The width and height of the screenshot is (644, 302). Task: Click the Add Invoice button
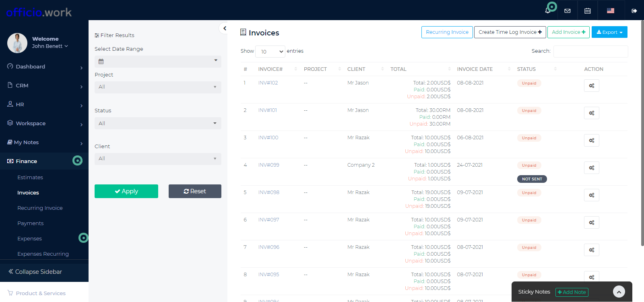pyautogui.click(x=568, y=32)
